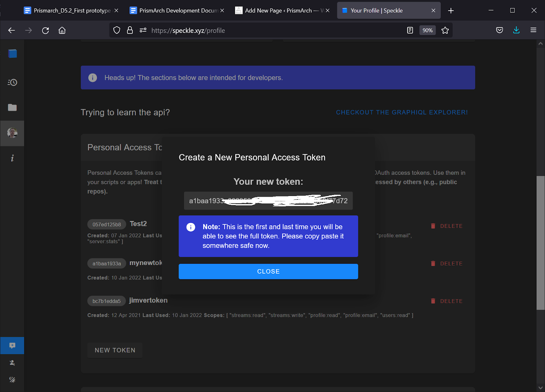The height and width of the screenshot is (392, 545).
Task: Toggle the reader view icon
Action: [x=410, y=30]
